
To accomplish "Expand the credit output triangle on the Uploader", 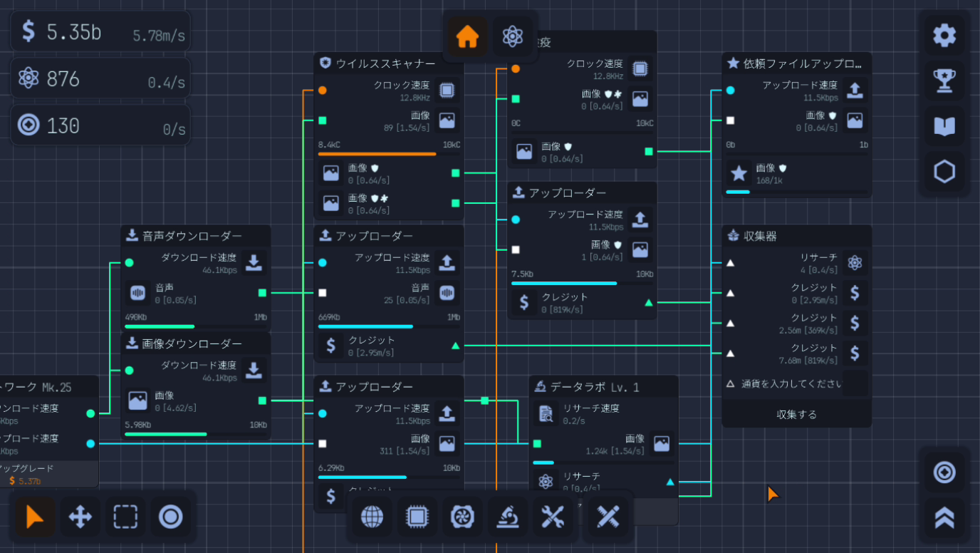I will (648, 302).
